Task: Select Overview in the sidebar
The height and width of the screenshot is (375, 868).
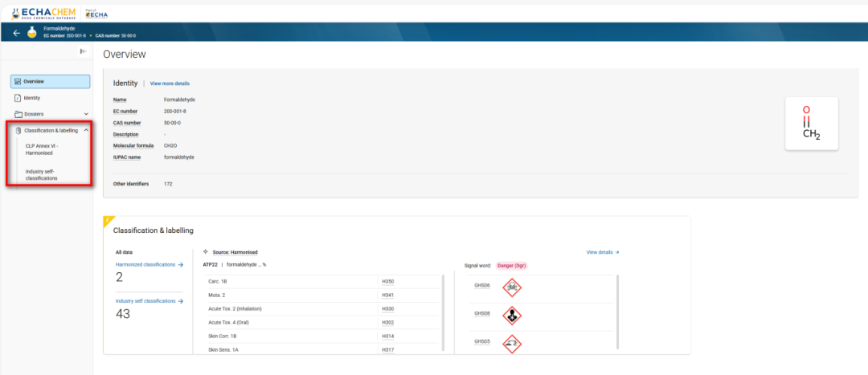Action: click(x=50, y=81)
